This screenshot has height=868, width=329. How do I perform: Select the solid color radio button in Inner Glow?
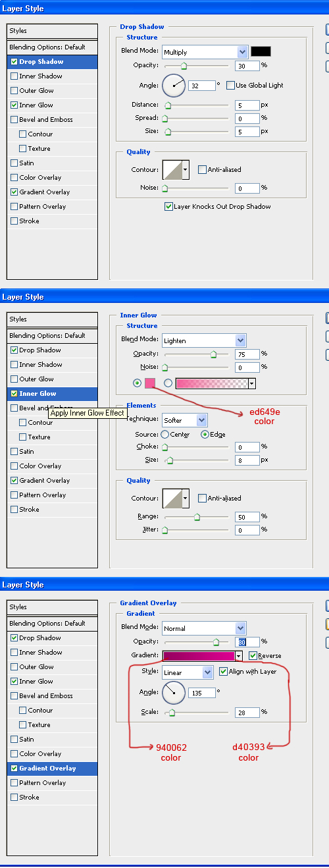tap(137, 383)
